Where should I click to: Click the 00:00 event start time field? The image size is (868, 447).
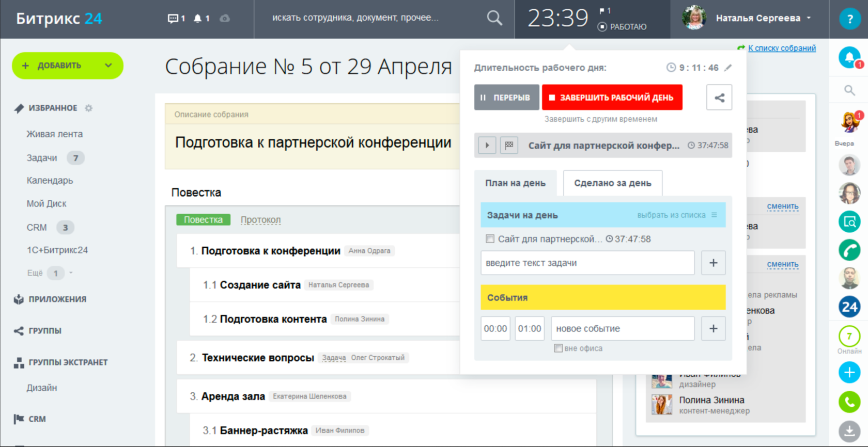click(495, 329)
